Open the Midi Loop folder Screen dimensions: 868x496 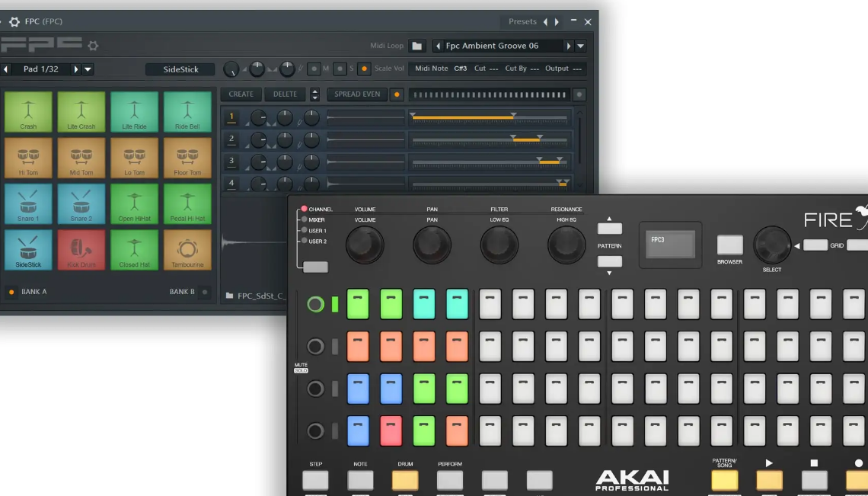click(416, 46)
